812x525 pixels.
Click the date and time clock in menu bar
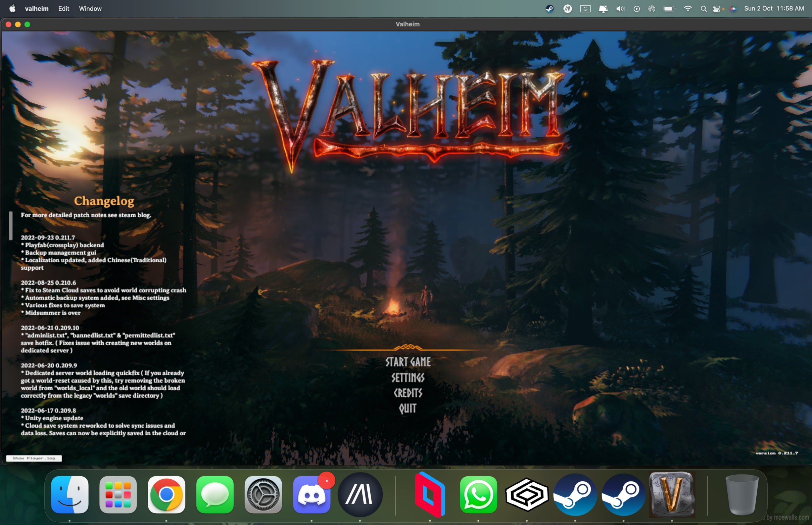click(x=774, y=8)
